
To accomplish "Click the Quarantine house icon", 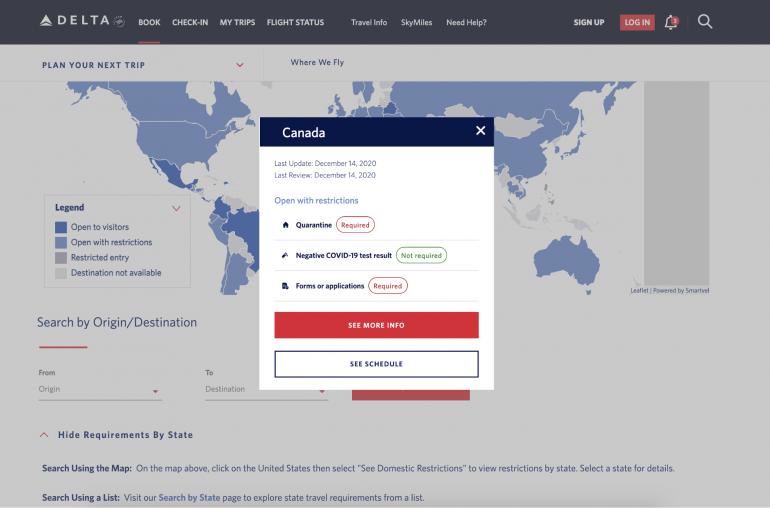I will 285,225.
